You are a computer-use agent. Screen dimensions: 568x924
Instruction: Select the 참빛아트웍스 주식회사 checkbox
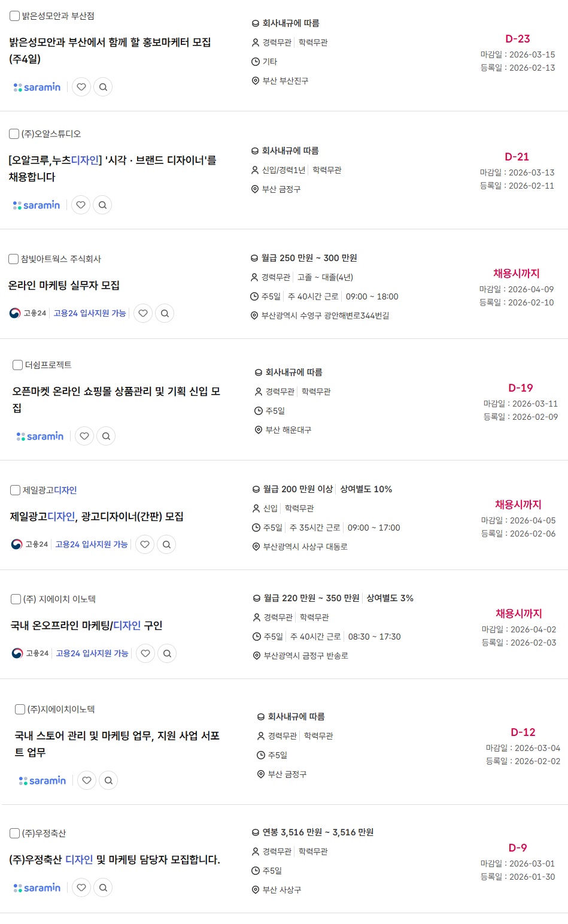(14, 259)
